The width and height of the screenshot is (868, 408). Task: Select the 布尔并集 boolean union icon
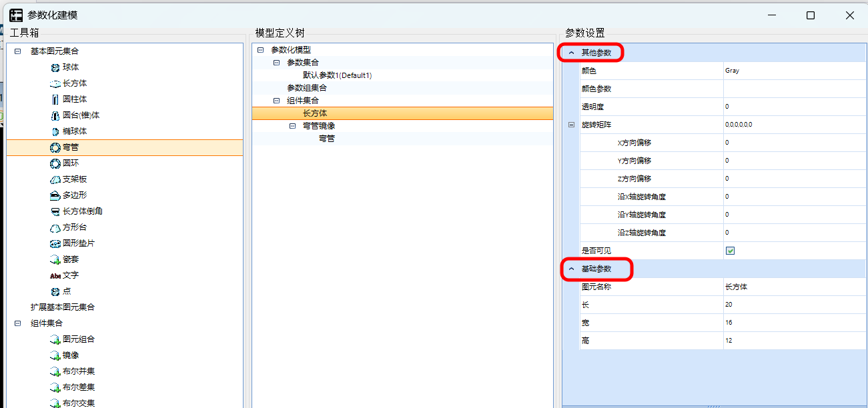click(55, 371)
